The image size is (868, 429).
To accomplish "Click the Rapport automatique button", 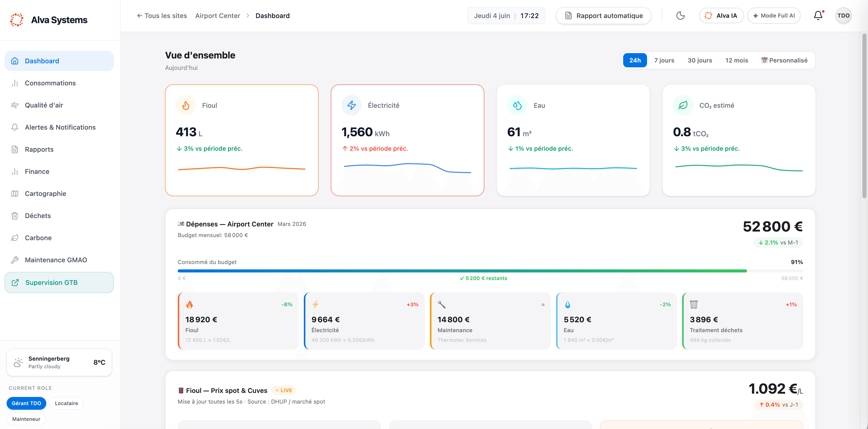I will pos(604,16).
